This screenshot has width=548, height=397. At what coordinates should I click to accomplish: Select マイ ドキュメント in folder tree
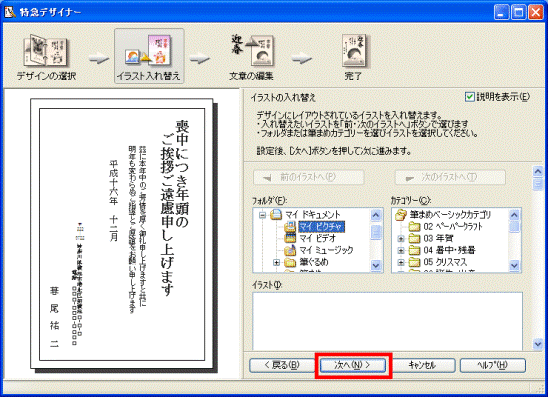pyautogui.click(x=312, y=215)
